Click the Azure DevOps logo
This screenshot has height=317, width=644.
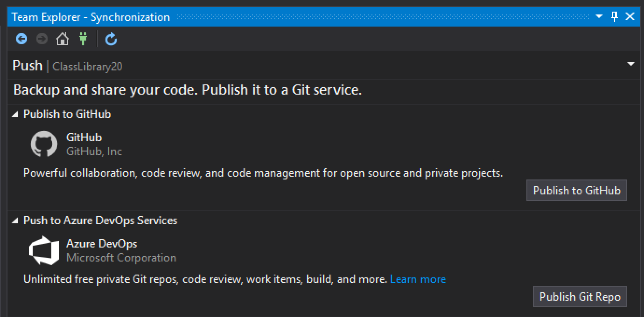point(44,250)
